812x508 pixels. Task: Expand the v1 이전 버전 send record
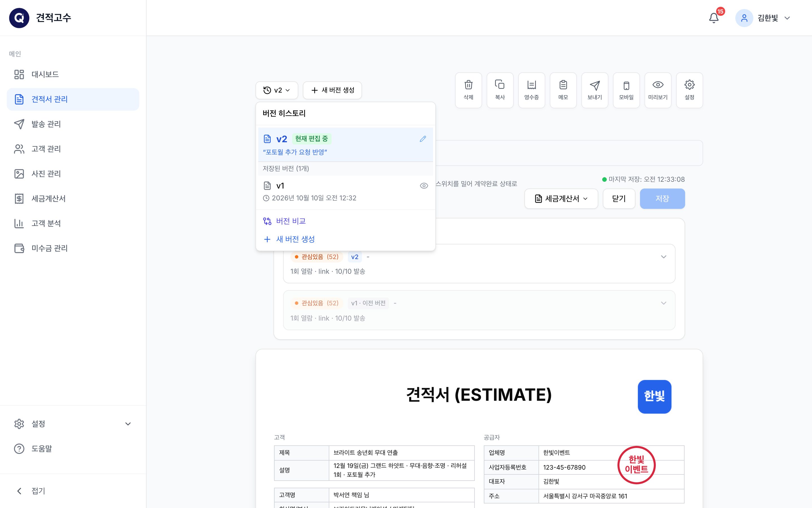click(479, 310)
